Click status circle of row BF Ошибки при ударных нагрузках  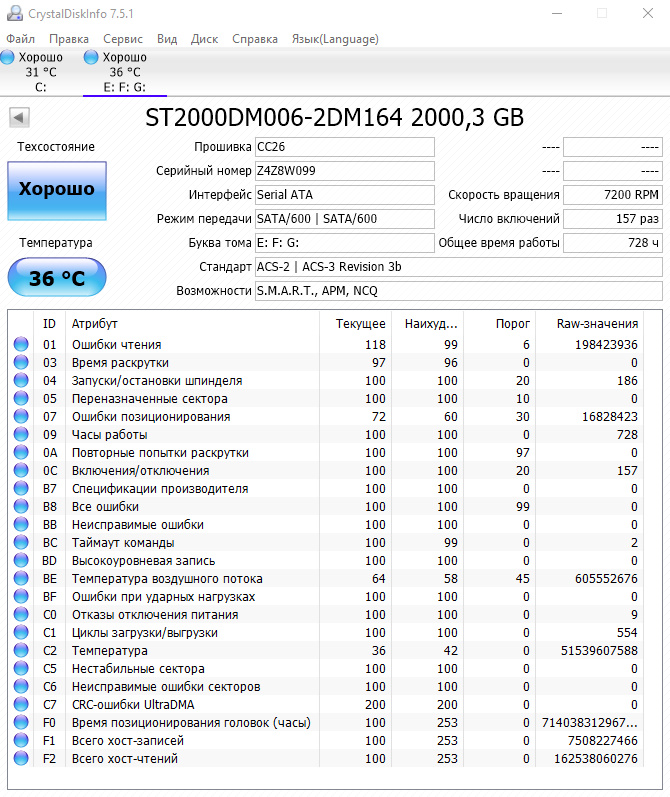[21, 596]
